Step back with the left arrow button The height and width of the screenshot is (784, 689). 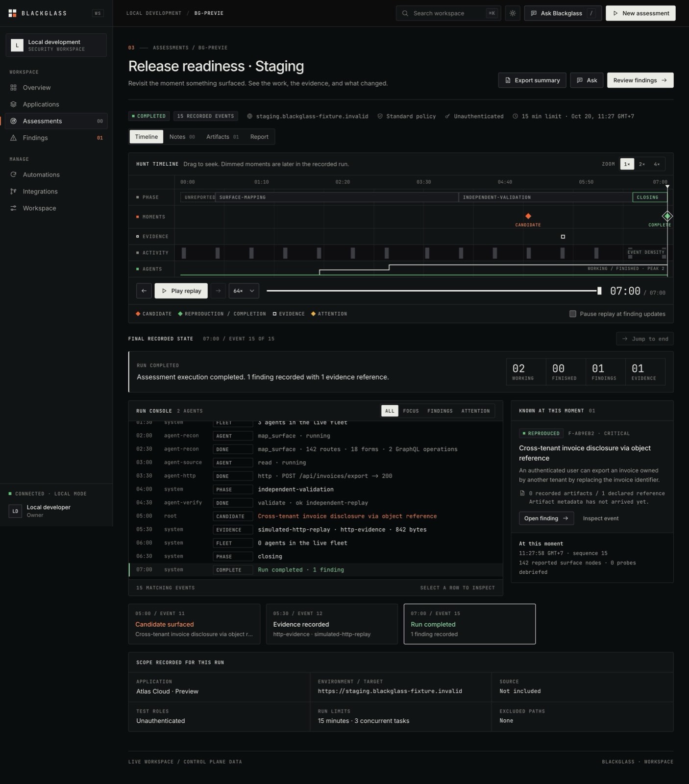144,291
